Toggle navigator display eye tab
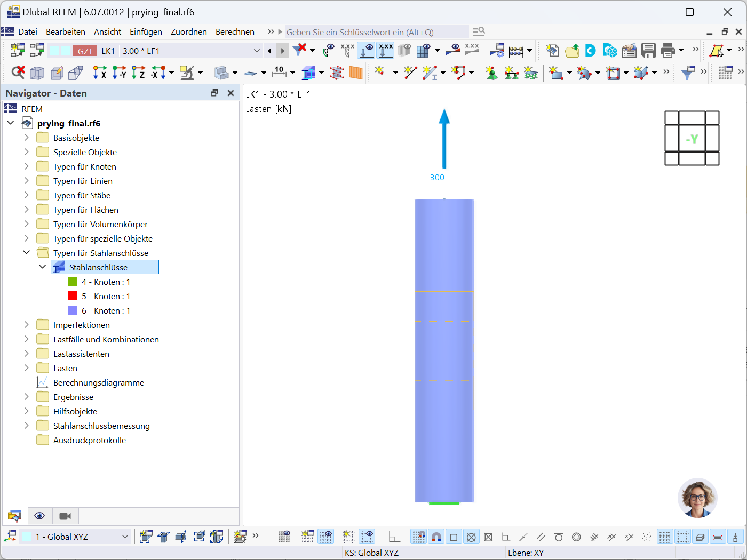 (x=39, y=516)
